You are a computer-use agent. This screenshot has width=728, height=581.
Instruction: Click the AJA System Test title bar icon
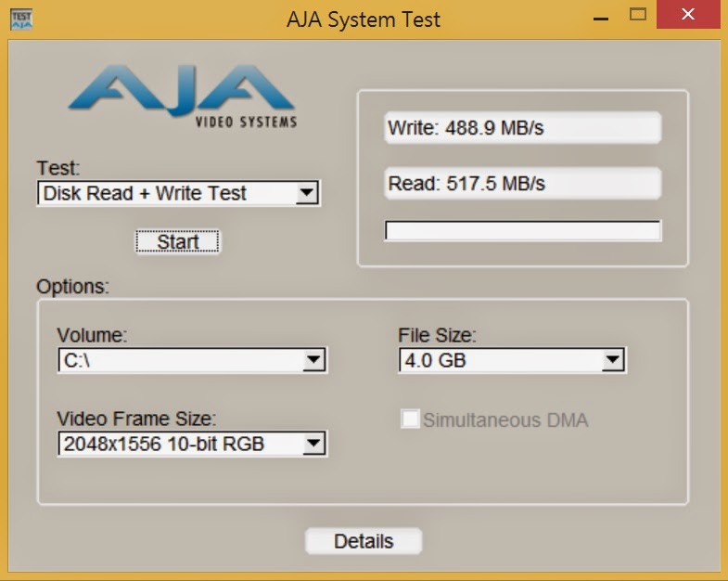21,19
